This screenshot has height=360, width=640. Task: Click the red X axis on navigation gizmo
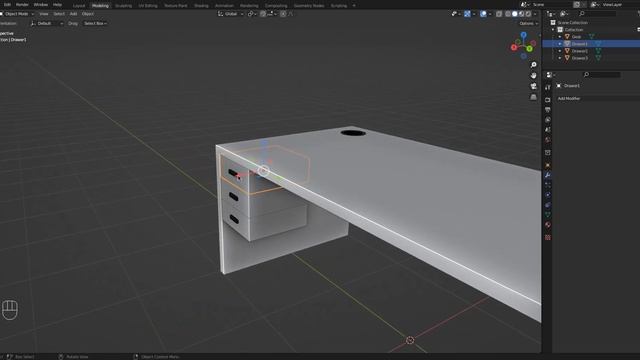(x=514, y=48)
